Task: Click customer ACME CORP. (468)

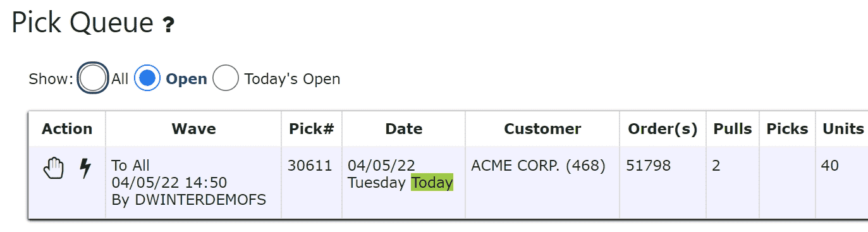Action: point(538,166)
